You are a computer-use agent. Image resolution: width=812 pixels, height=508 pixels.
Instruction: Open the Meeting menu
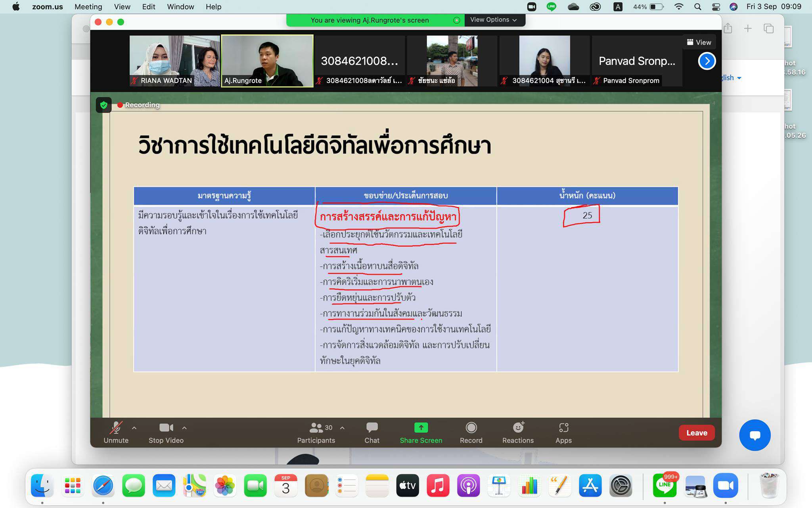pos(88,7)
